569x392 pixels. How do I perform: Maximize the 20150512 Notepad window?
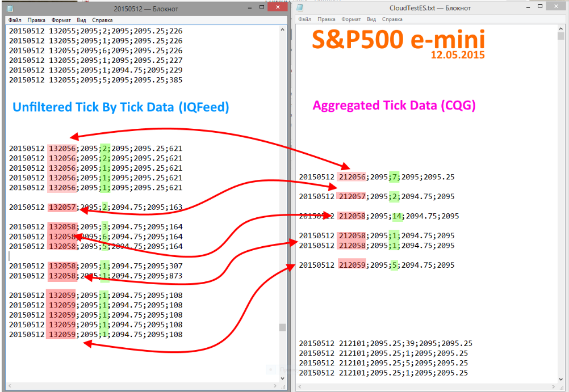[262, 7]
